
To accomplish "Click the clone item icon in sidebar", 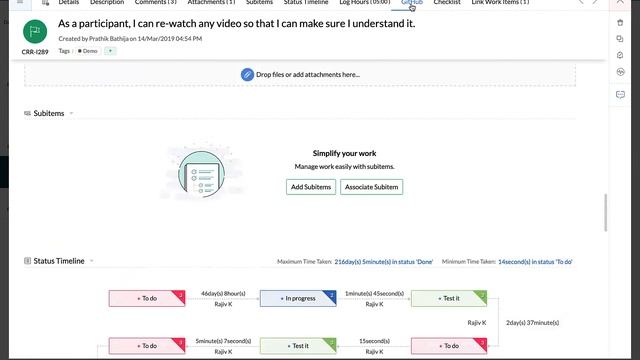I will pos(620,39).
